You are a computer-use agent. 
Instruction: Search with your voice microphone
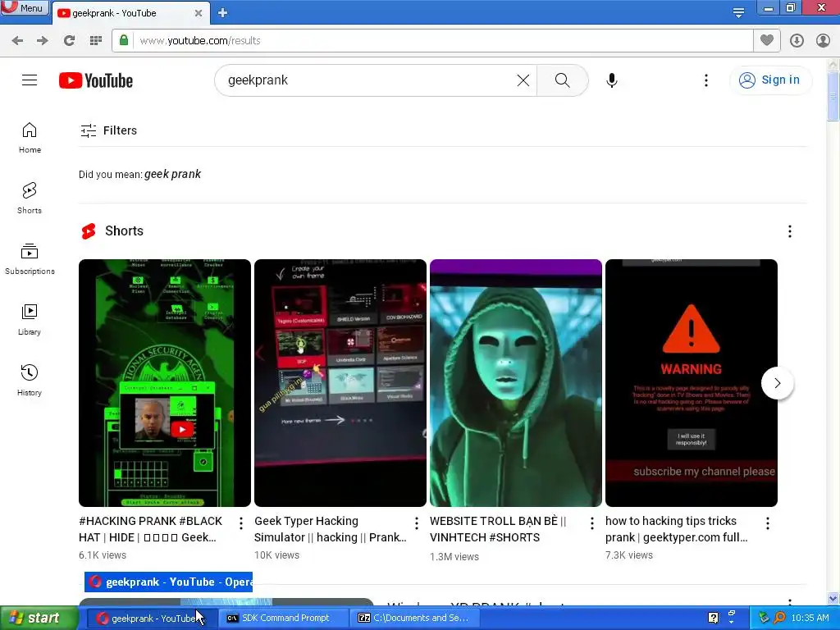click(612, 80)
